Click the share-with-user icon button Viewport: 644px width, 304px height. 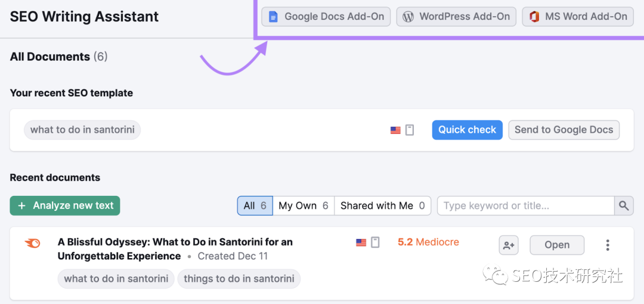tap(509, 245)
